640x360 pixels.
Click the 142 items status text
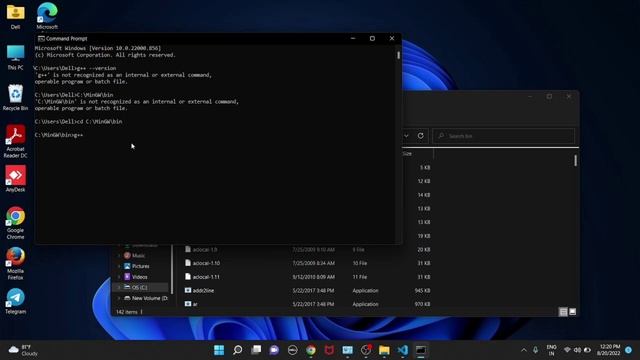[x=127, y=312]
